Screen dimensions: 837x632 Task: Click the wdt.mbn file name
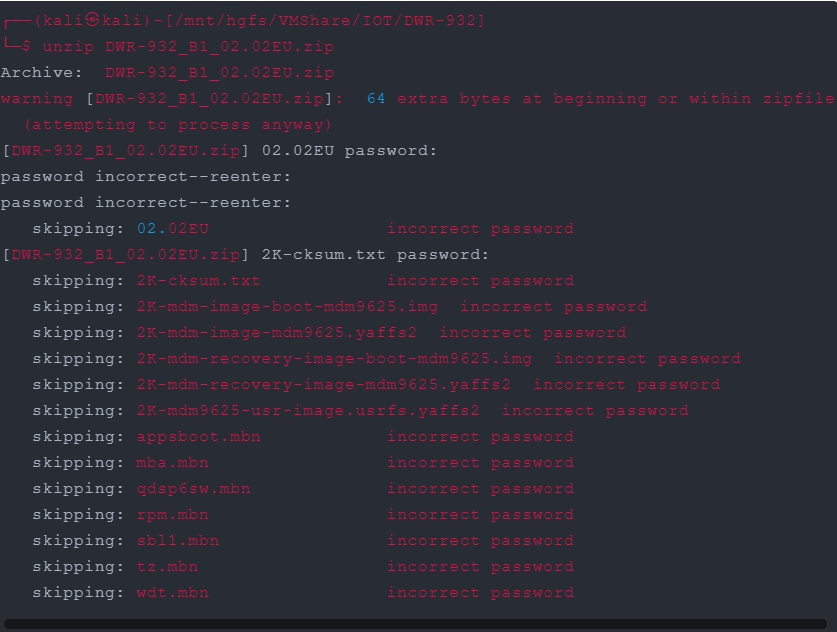(x=172, y=593)
